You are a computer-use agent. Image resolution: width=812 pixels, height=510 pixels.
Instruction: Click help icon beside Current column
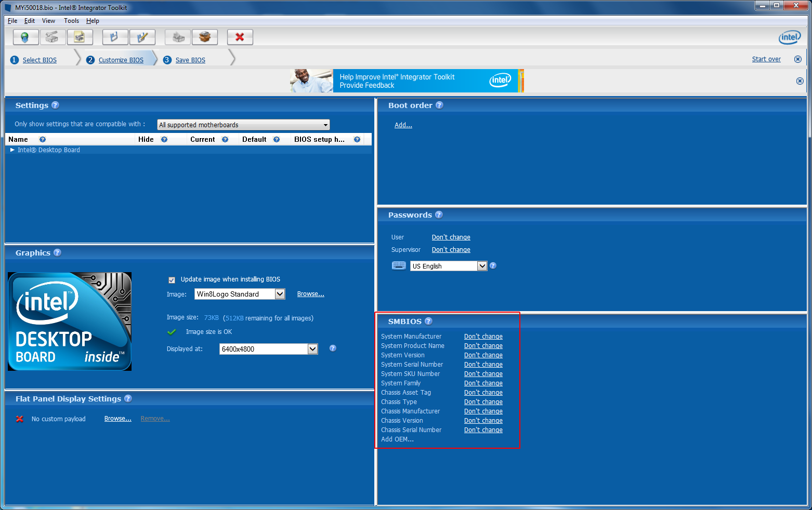click(x=225, y=139)
